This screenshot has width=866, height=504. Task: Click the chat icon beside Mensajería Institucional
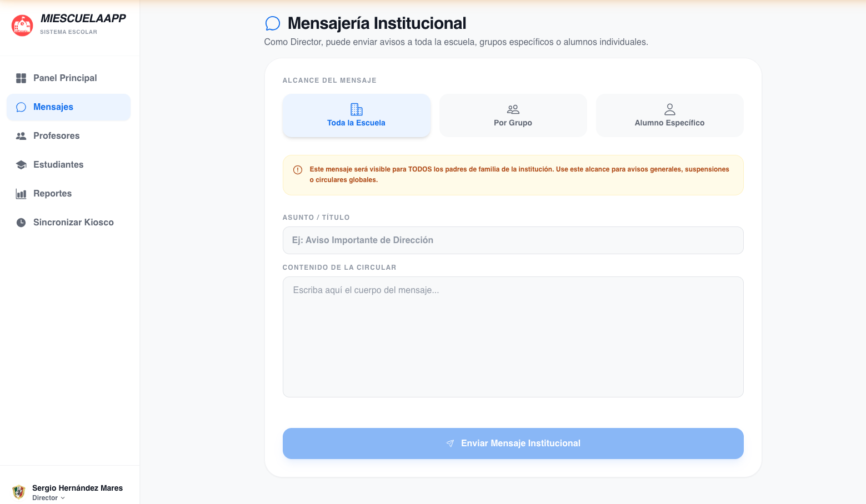tap(273, 23)
